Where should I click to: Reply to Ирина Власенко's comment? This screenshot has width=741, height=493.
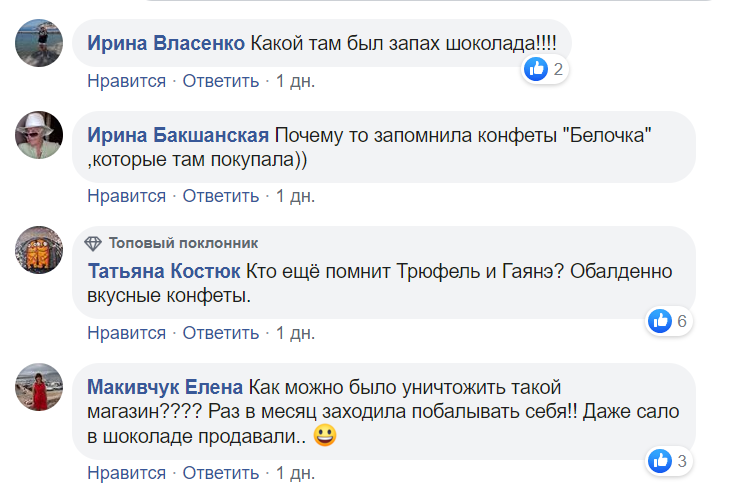click(x=221, y=81)
